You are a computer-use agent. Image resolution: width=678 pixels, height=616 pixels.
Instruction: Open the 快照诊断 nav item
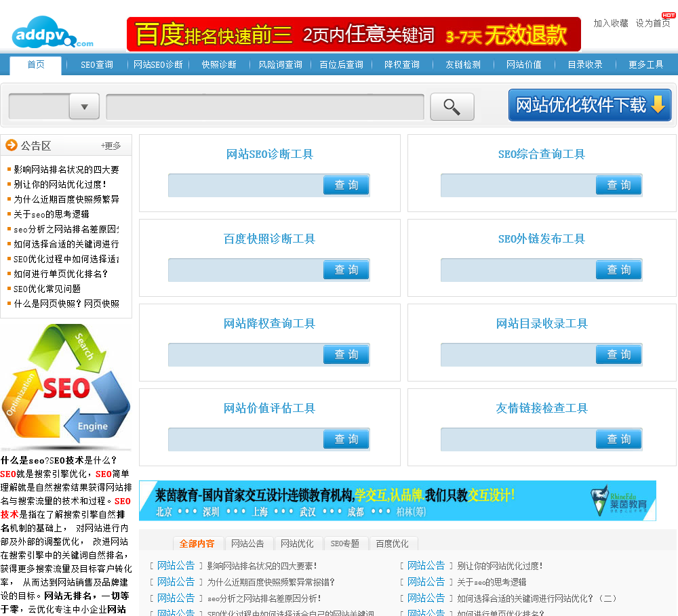coord(219,65)
